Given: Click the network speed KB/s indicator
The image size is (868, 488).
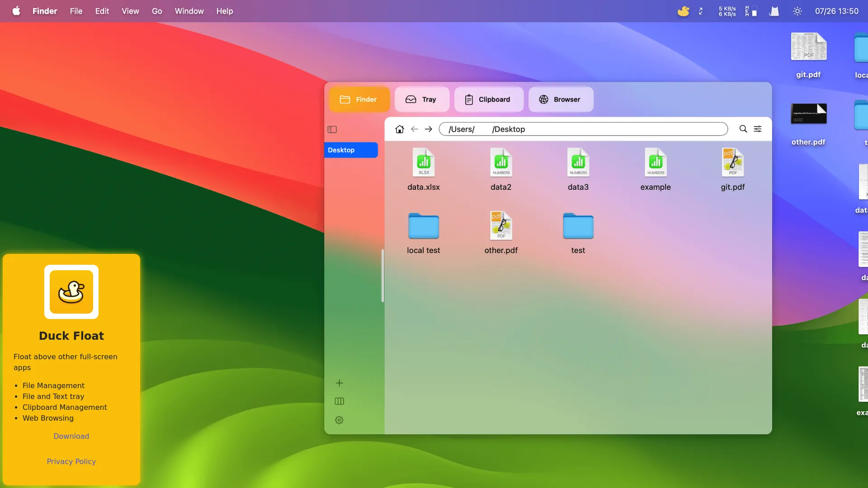Looking at the screenshot, I should pyautogui.click(x=727, y=11).
